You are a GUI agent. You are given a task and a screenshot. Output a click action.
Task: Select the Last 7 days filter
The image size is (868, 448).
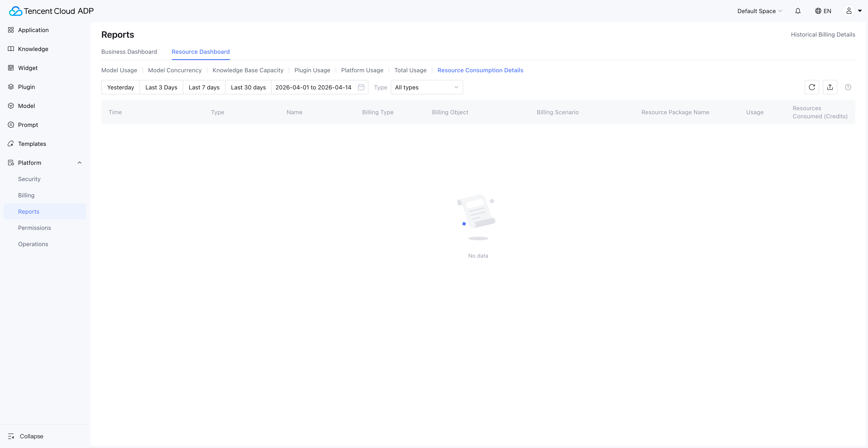pyautogui.click(x=204, y=87)
